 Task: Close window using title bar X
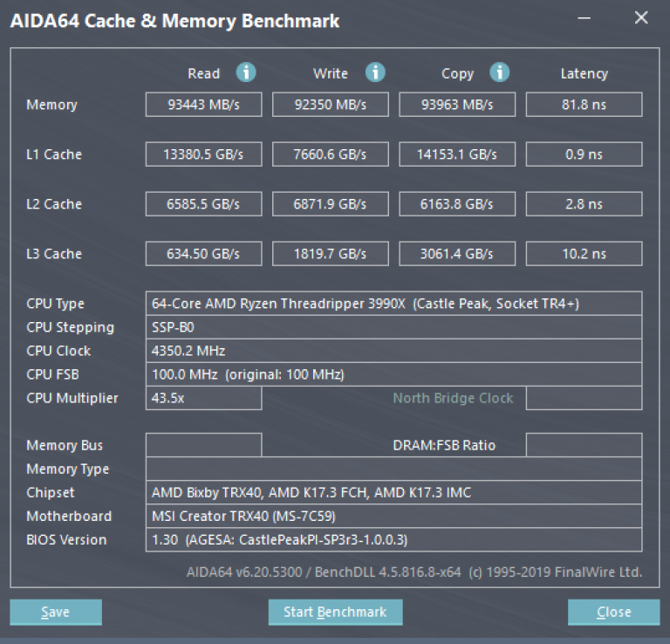point(641,17)
